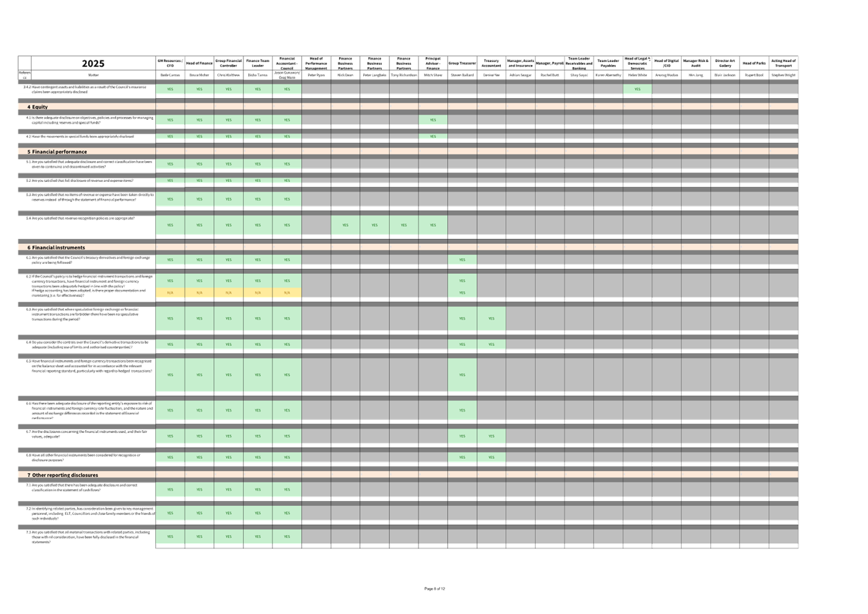
Task: Click leftmost YES in the bottom table row
Action: (x=170, y=536)
